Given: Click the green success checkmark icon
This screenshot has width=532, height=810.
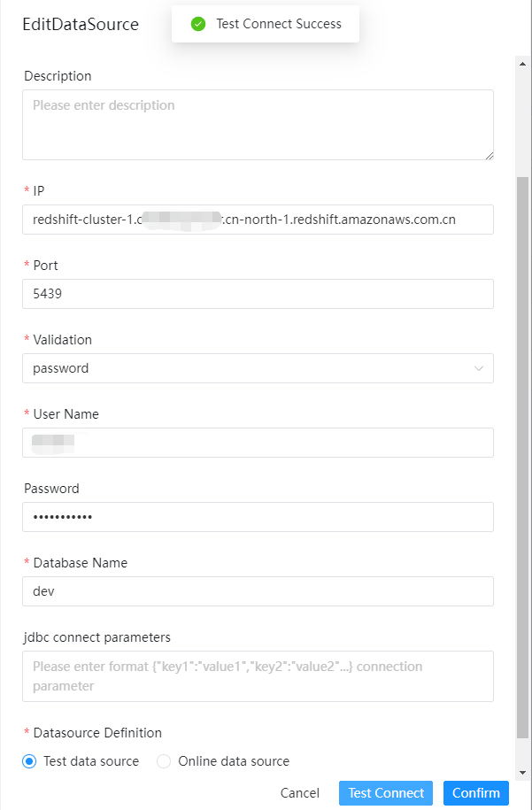Looking at the screenshot, I should [198, 24].
